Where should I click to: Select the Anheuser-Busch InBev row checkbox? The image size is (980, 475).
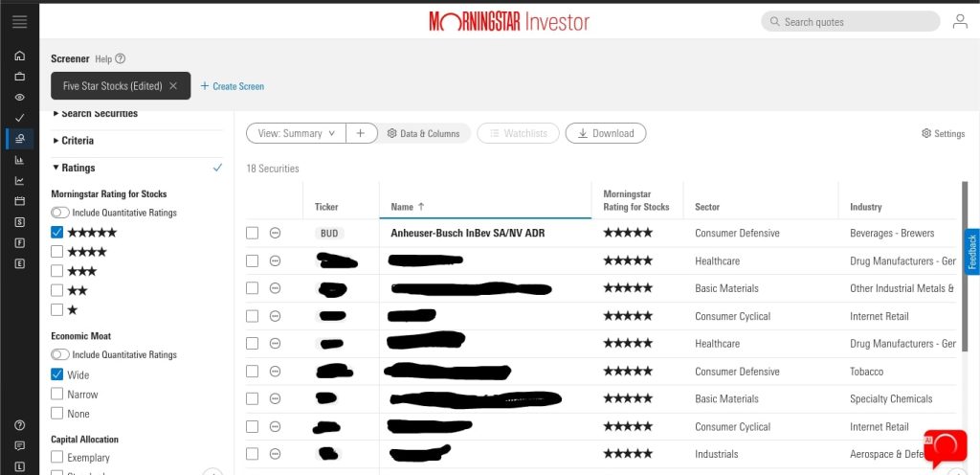pyautogui.click(x=252, y=233)
